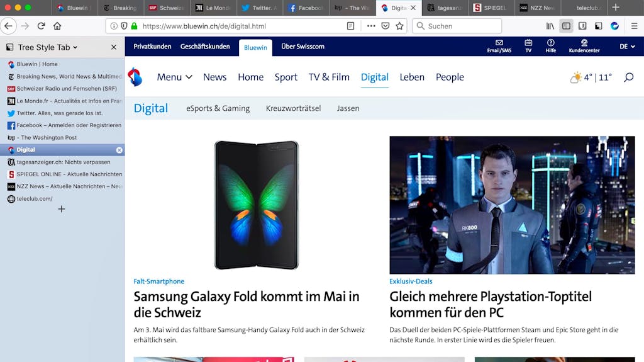Open Über Swisscom link
Image resolution: width=644 pixels, height=362 pixels.
click(x=303, y=47)
